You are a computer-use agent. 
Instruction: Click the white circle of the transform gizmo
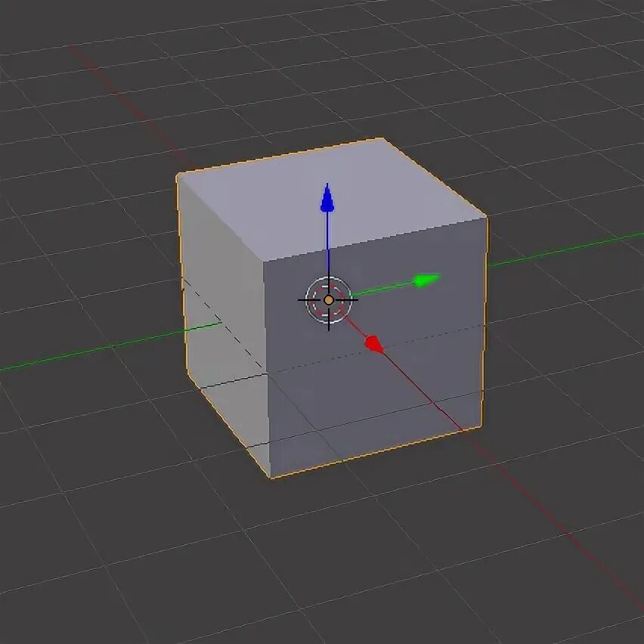click(329, 299)
